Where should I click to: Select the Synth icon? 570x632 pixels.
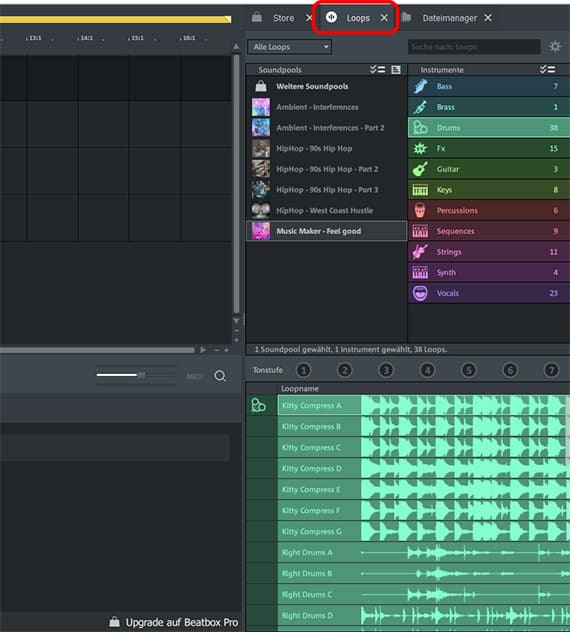[420, 272]
